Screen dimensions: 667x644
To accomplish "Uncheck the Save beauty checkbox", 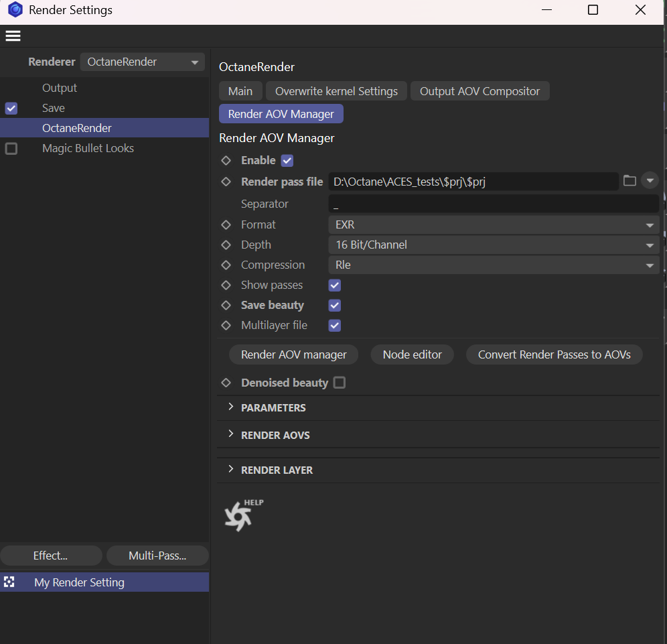I will (335, 305).
